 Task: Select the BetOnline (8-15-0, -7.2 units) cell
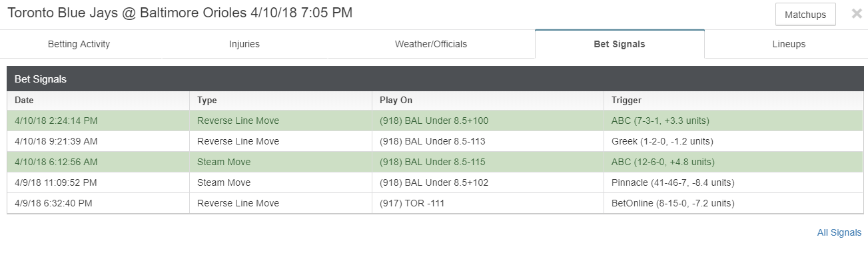click(733, 203)
